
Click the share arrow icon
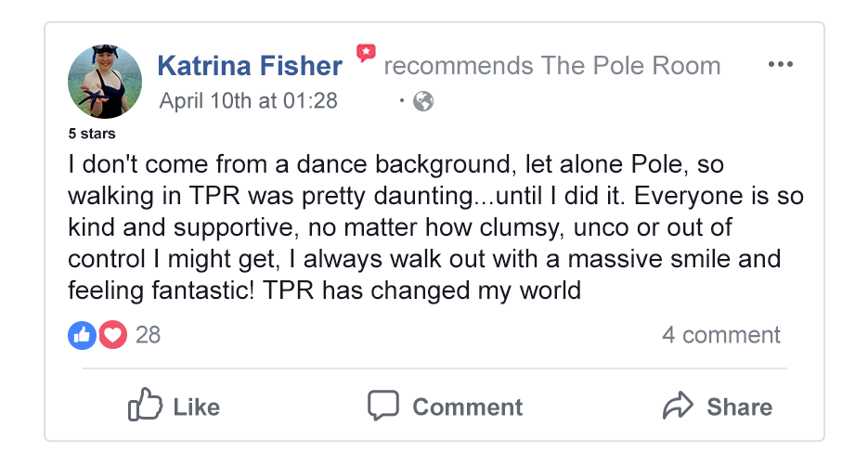coord(679,406)
